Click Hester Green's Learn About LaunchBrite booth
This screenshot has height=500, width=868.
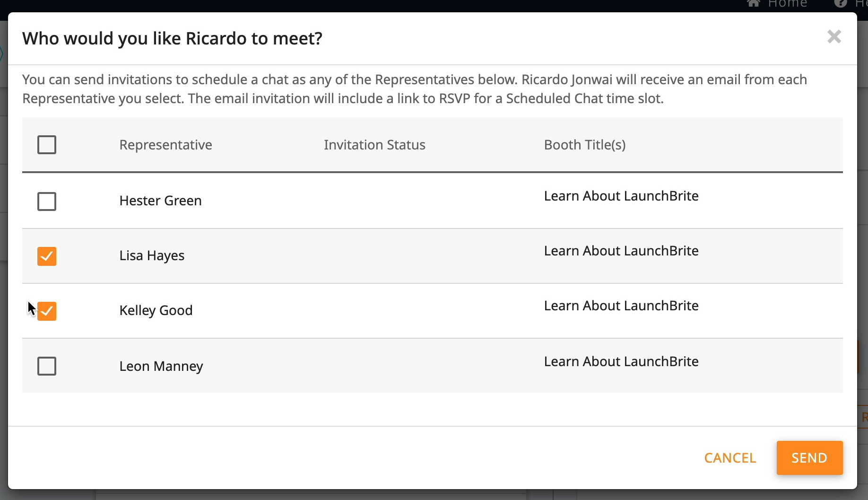click(x=621, y=196)
